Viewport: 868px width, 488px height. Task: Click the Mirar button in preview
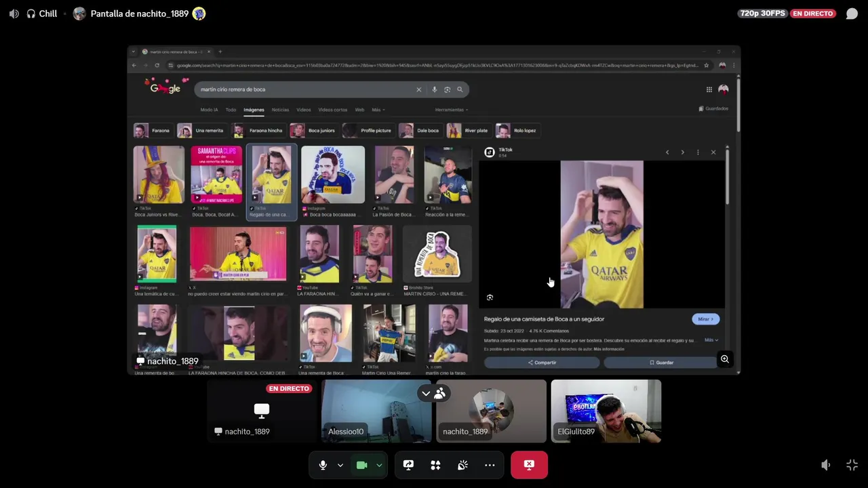pyautogui.click(x=705, y=319)
